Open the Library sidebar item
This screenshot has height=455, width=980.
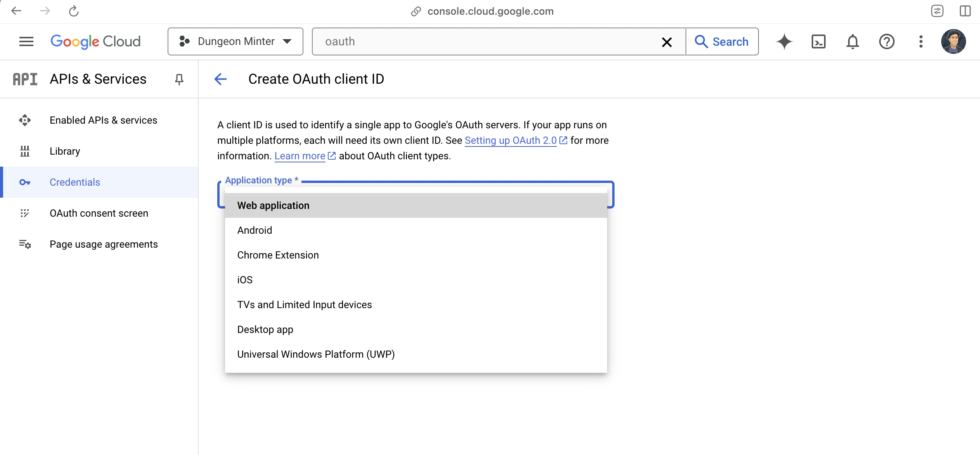pyautogui.click(x=65, y=151)
